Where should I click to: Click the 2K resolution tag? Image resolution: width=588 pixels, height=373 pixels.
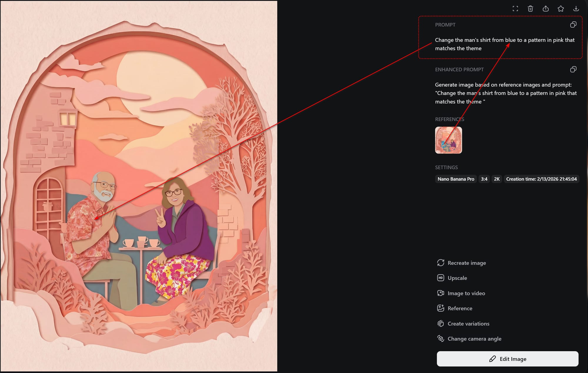(x=497, y=179)
